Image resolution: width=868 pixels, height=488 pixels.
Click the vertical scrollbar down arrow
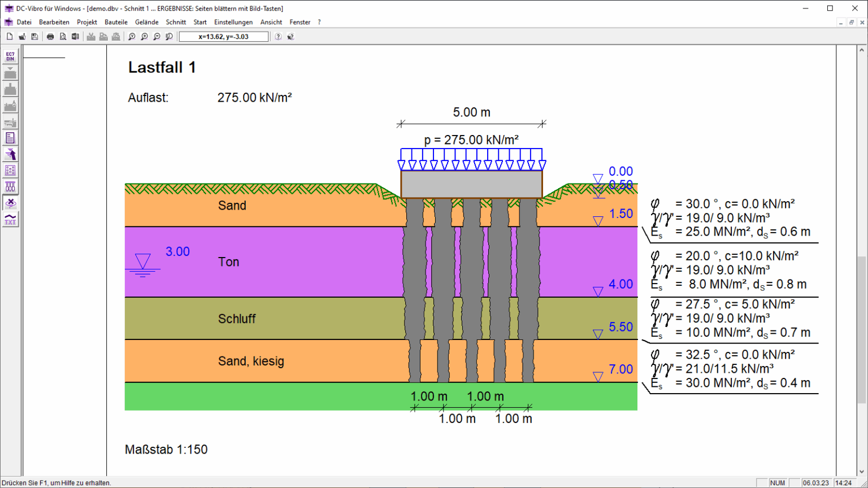(x=862, y=472)
